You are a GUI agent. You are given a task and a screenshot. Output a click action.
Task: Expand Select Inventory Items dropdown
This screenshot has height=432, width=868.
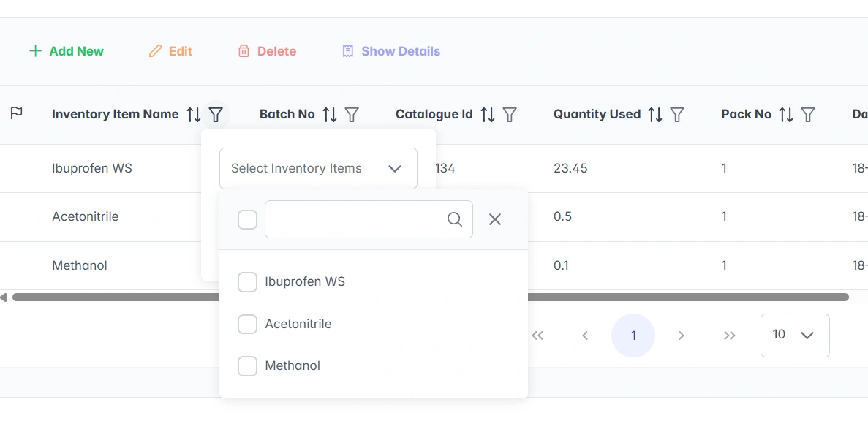click(318, 169)
